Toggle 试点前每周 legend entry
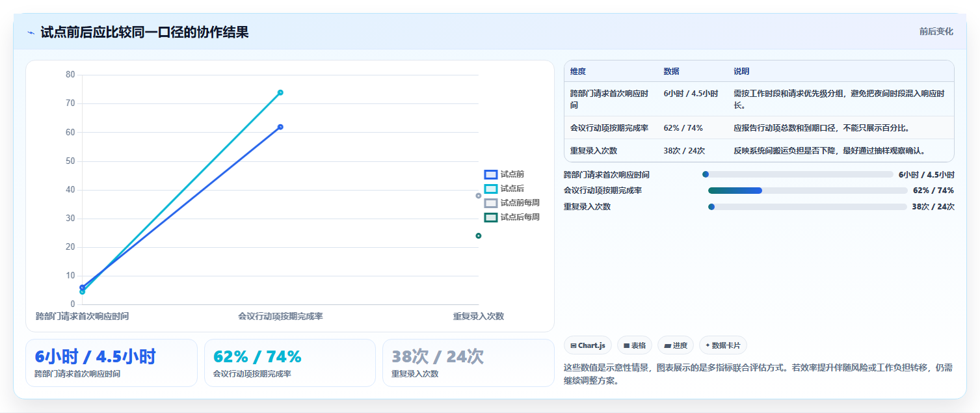 512,203
